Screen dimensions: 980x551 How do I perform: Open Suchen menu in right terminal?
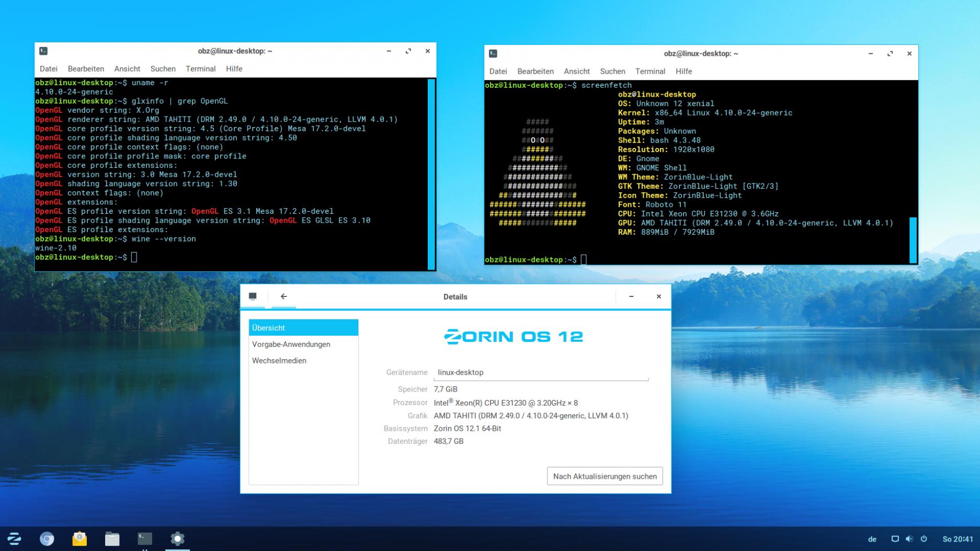(x=612, y=72)
